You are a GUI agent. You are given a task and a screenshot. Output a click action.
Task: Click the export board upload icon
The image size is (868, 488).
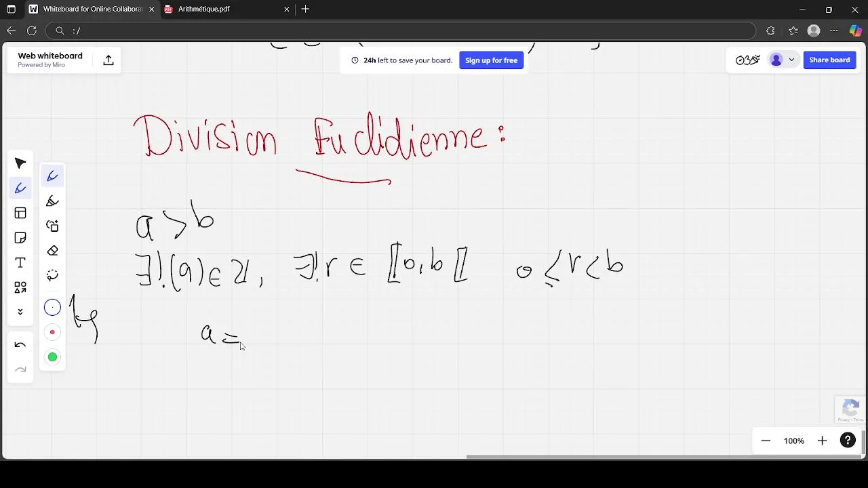pyautogui.click(x=108, y=60)
